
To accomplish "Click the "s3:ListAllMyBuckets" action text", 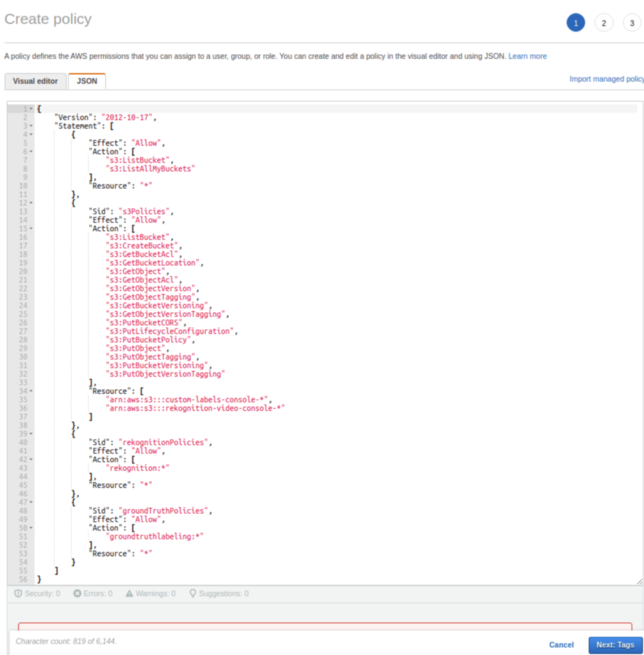I will 150,169.
